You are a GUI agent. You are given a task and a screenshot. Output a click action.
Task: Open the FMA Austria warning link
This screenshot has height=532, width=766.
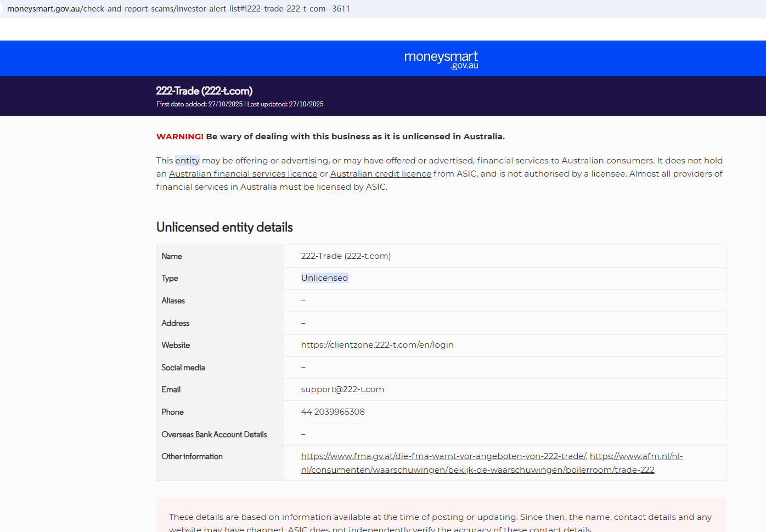click(x=444, y=456)
